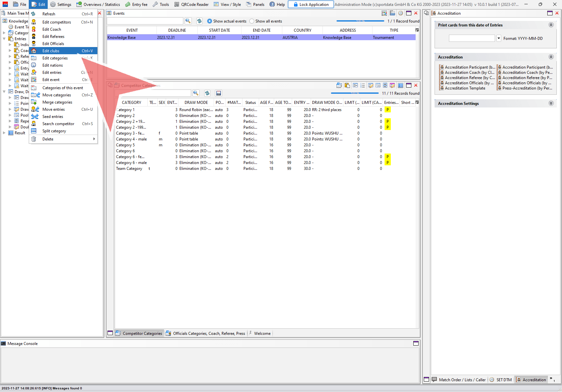Open the date format dropdown arrow
Image resolution: width=562 pixels, height=392 pixels.
[499, 38]
